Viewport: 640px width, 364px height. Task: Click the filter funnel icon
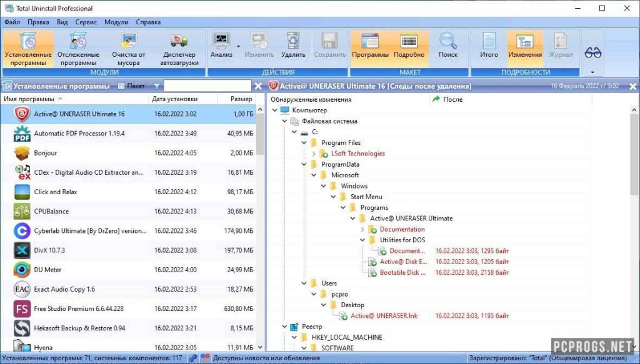click(x=157, y=86)
